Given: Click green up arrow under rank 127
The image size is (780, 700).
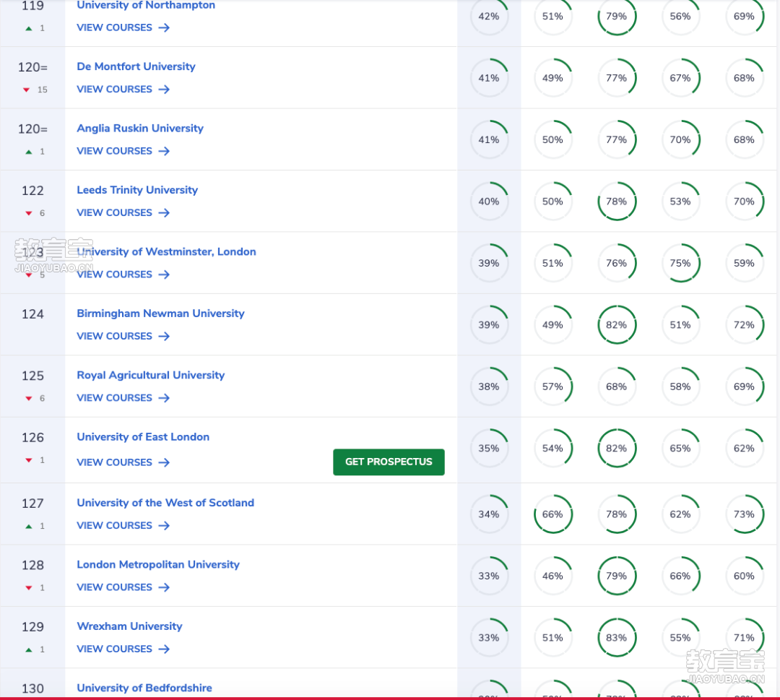Looking at the screenshot, I should pyautogui.click(x=29, y=527).
